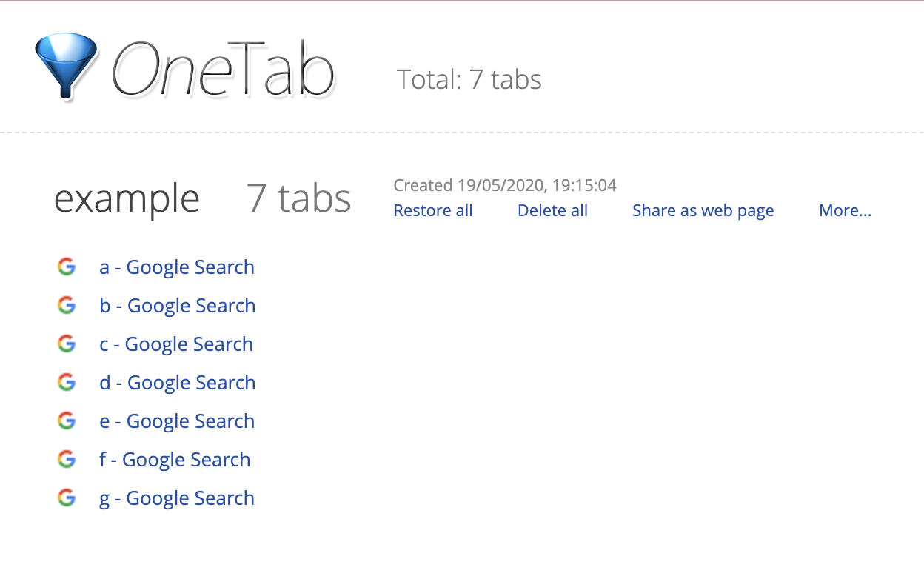
Task: Open 'b - Google Search' saved tab
Action: (178, 306)
